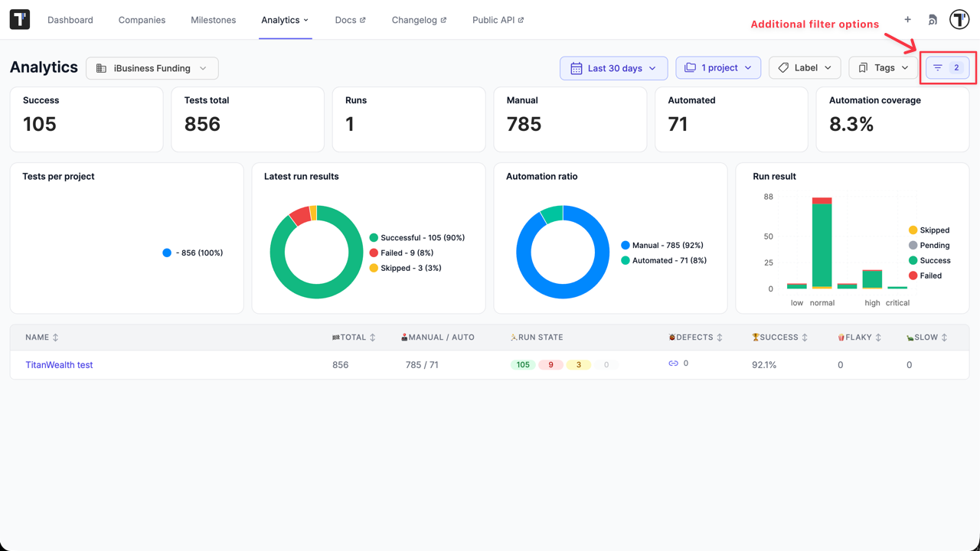Open the user profile avatar
The height and width of the screenshot is (551, 980).
coord(959,20)
